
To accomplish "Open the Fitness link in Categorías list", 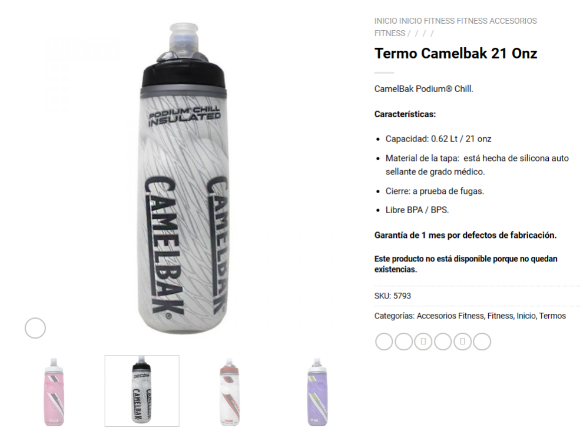I will coord(500,316).
